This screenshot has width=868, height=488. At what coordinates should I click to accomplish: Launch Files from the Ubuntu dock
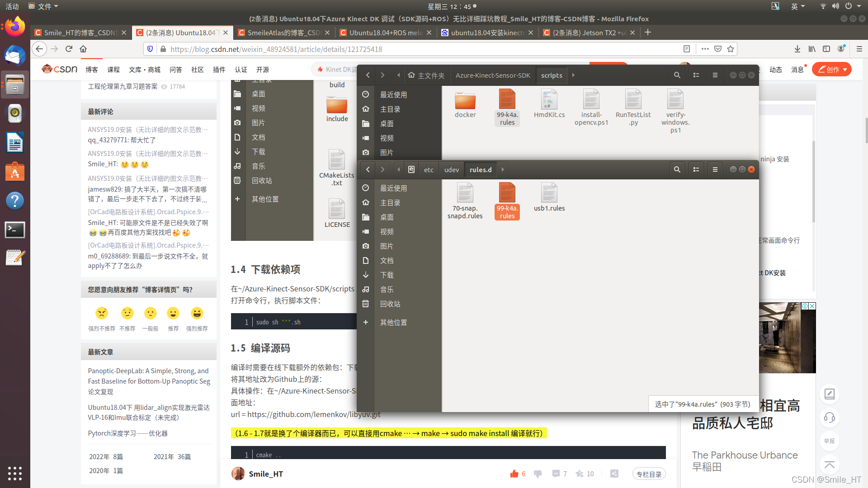click(x=15, y=84)
